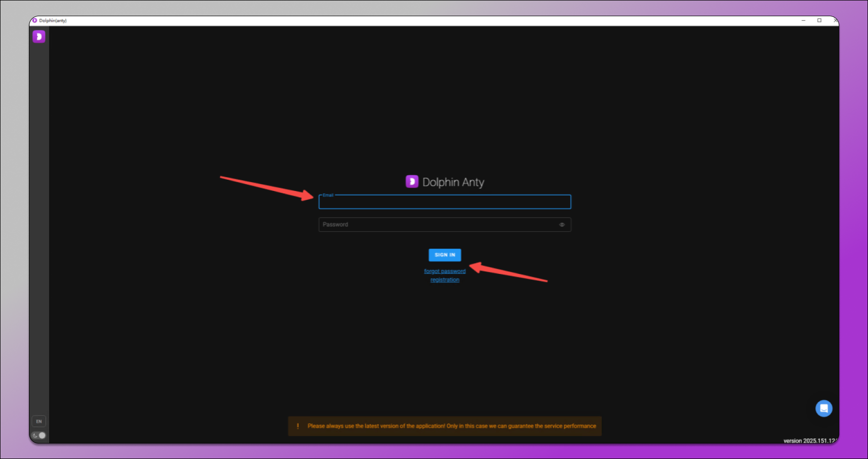868x459 pixels.
Task: Click the latest version warning message
Action: (x=451, y=426)
